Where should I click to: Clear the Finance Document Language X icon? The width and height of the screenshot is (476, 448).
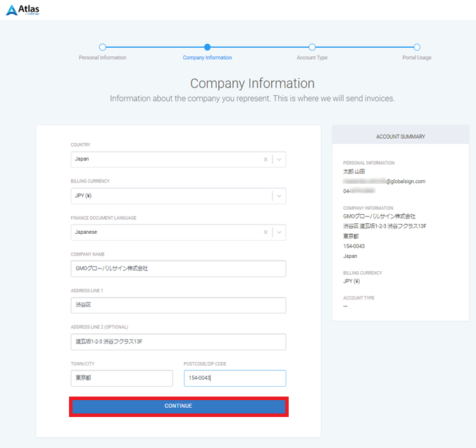point(265,232)
